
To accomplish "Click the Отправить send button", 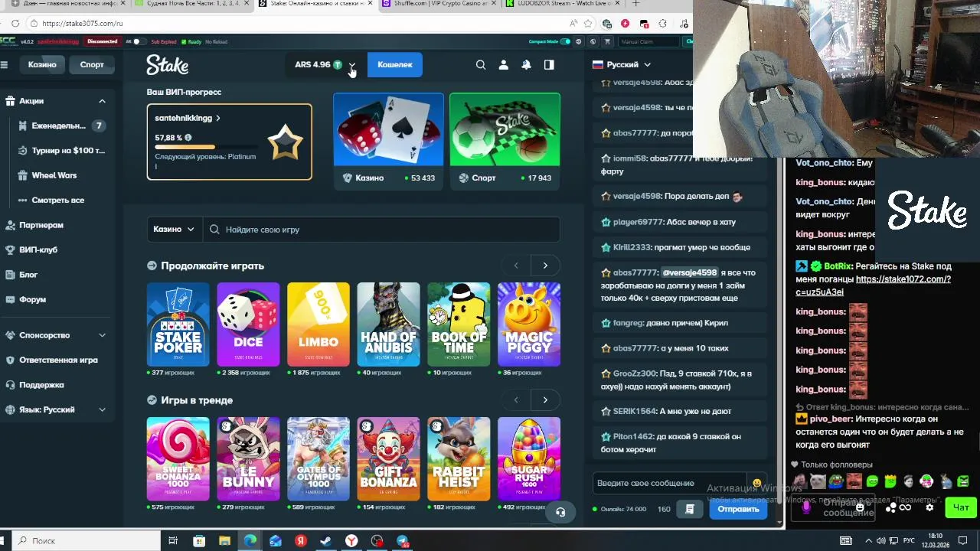I will coord(738,509).
